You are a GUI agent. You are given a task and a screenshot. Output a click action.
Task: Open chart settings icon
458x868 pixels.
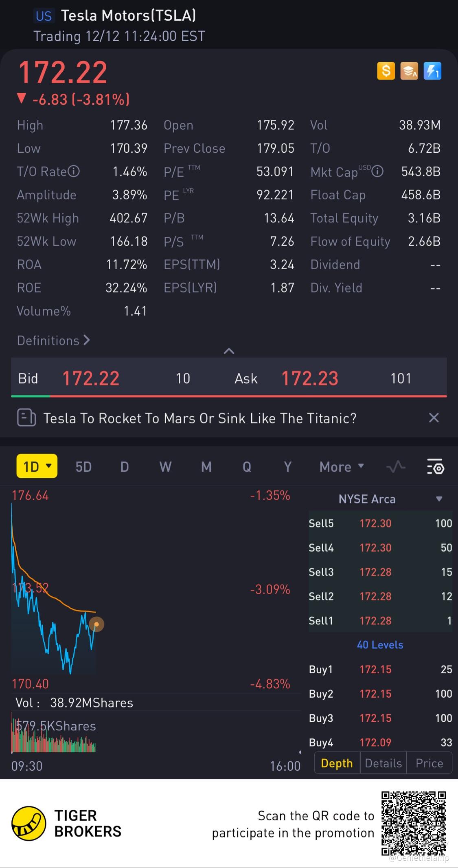tap(435, 467)
